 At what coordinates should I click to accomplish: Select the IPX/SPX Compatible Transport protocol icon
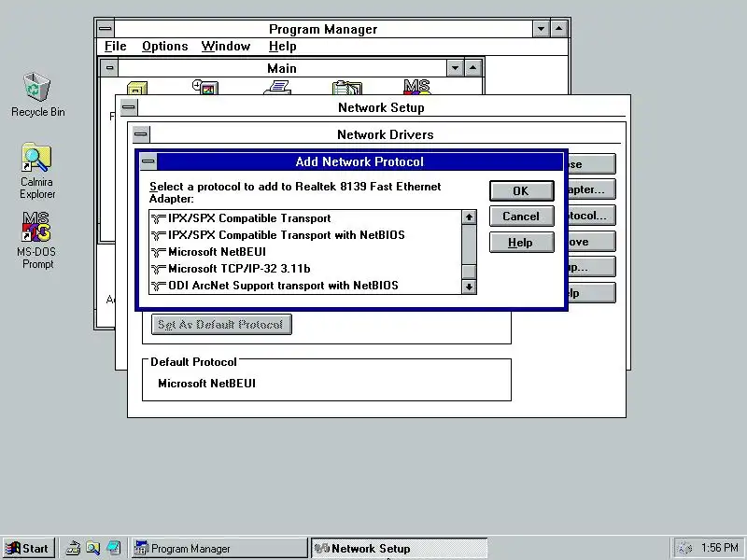(x=158, y=218)
